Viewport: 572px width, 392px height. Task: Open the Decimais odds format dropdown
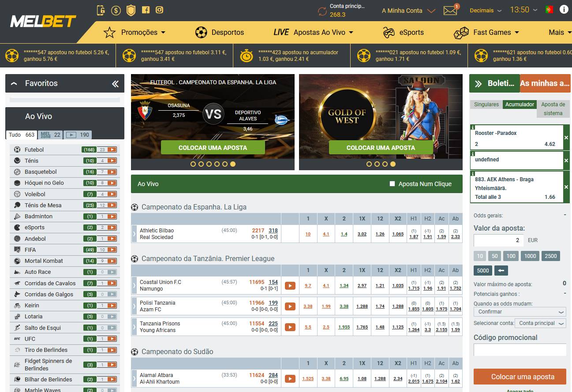tap(486, 10)
